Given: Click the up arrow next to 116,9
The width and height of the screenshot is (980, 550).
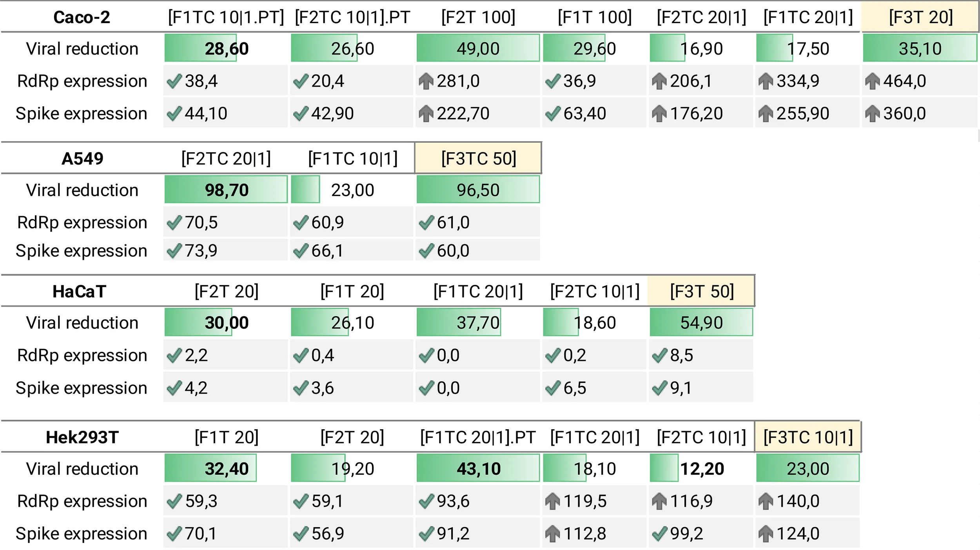Looking at the screenshot, I should pyautogui.click(x=659, y=501).
